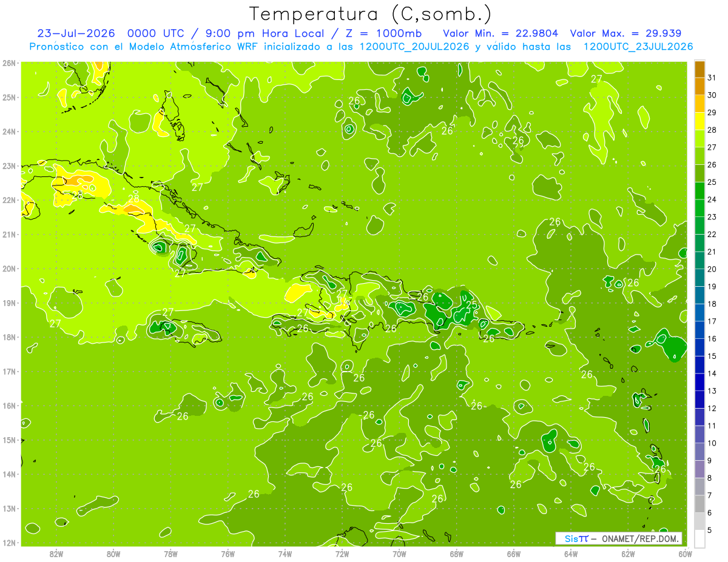Click the '80W' longitude label
Image resolution: width=728 pixels, height=562 pixels.
point(113,554)
